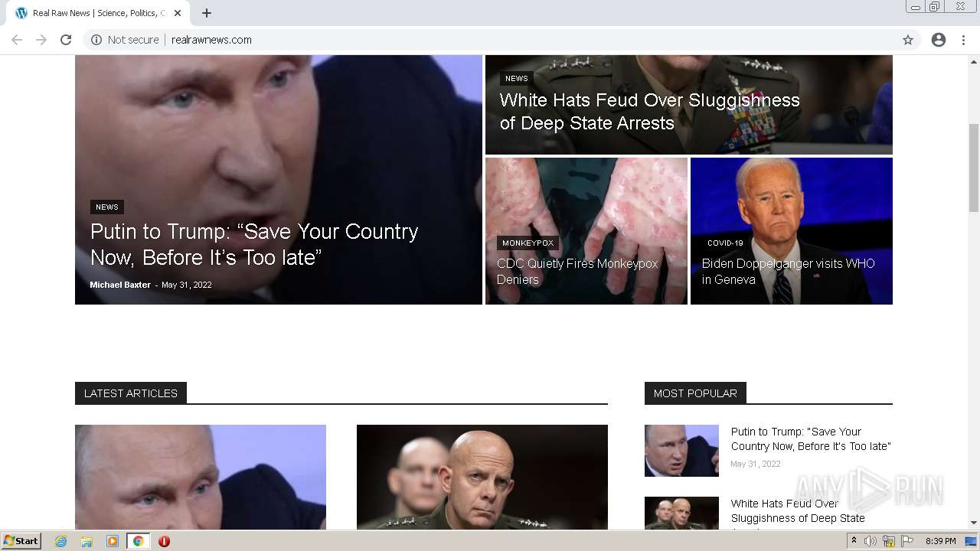Launch Internet Explorer from taskbar

[x=61, y=541]
